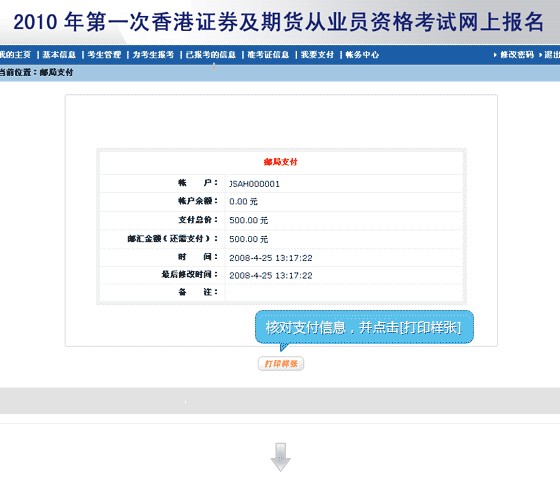This screenshot has width=560, height=479.
Task: Go to 我的主页 in navigation bar
Action: (15, 55)
